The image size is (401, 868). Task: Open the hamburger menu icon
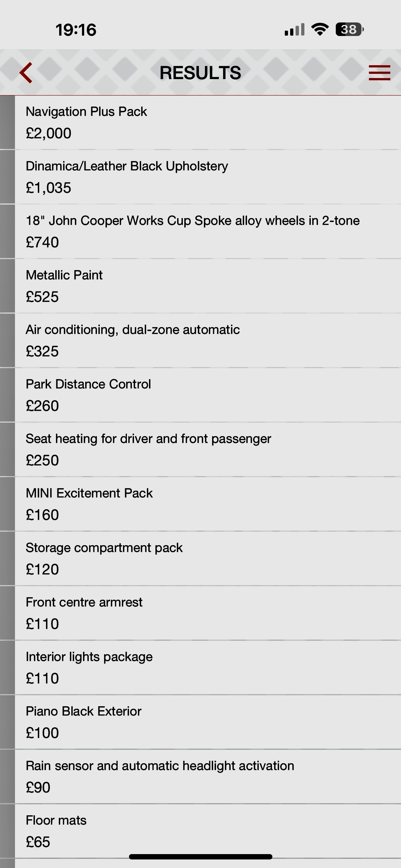point(379,73)
